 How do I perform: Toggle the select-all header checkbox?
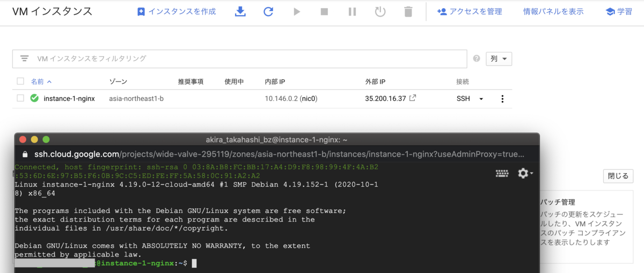click(x=20, y=82)
